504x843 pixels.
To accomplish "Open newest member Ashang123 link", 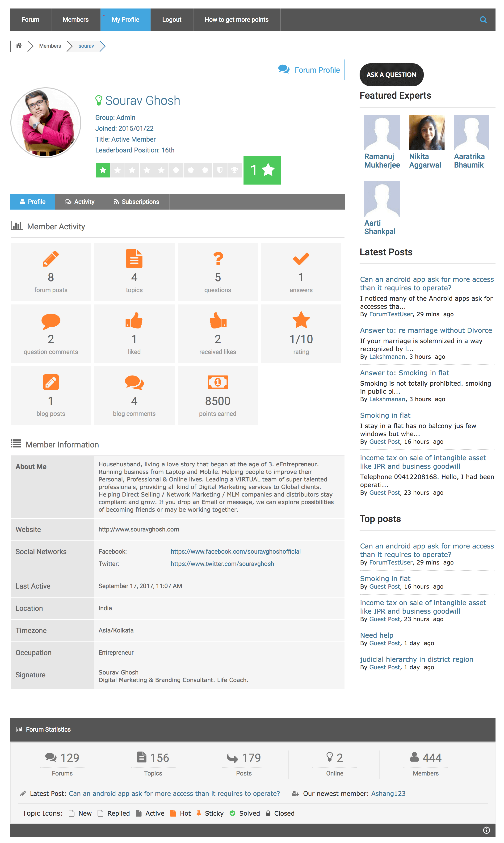I will tap(388, 793).
